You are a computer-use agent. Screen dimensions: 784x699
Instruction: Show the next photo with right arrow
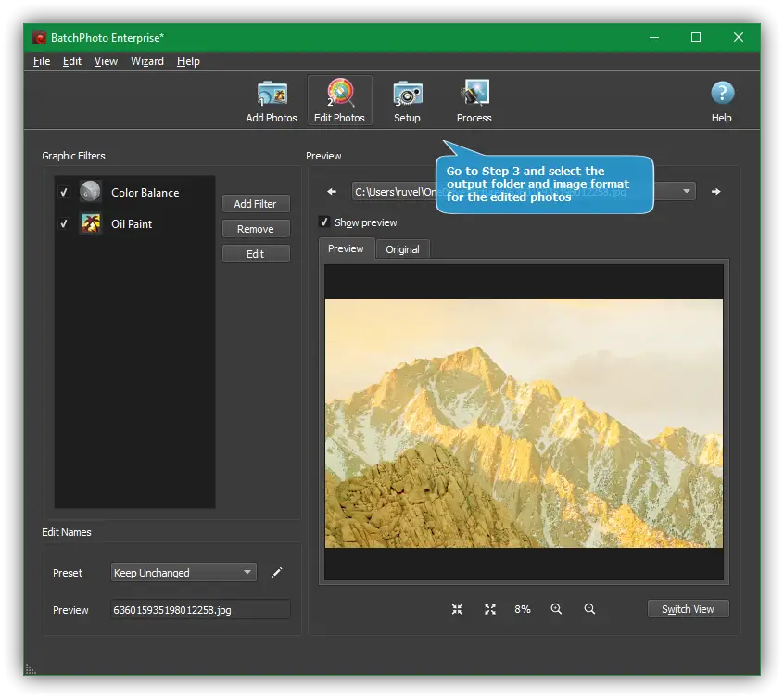tap(715, 192)
